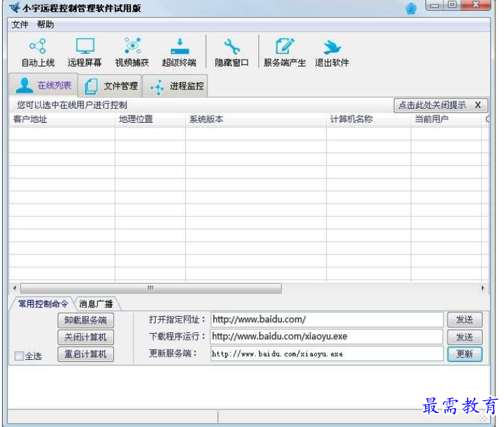Click the bird app icon in title bar
The image size is (504, 427).
15,7
